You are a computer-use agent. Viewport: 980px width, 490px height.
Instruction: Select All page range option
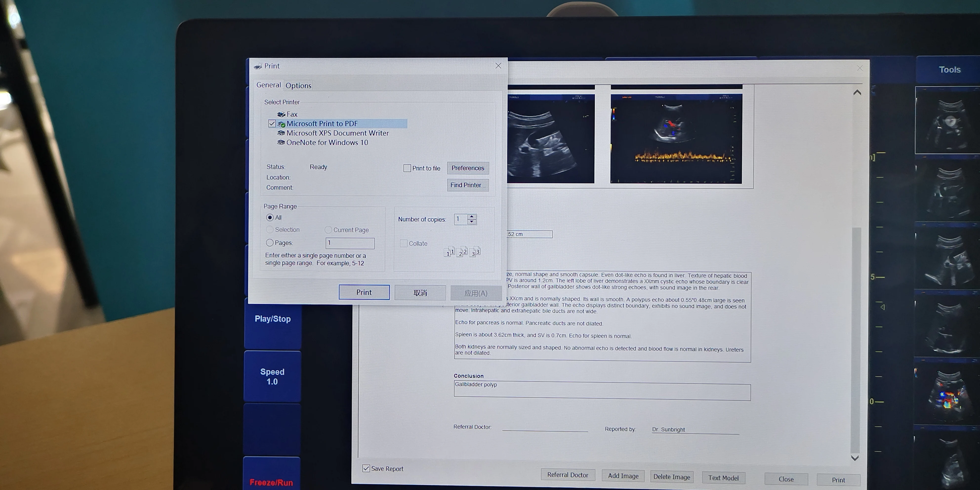coord(270,218)
